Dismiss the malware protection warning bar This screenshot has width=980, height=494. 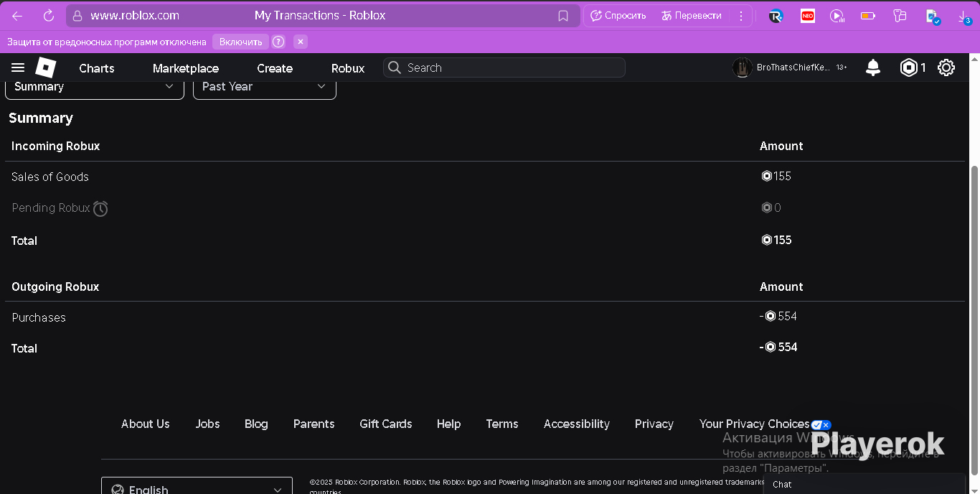point(301,42)
